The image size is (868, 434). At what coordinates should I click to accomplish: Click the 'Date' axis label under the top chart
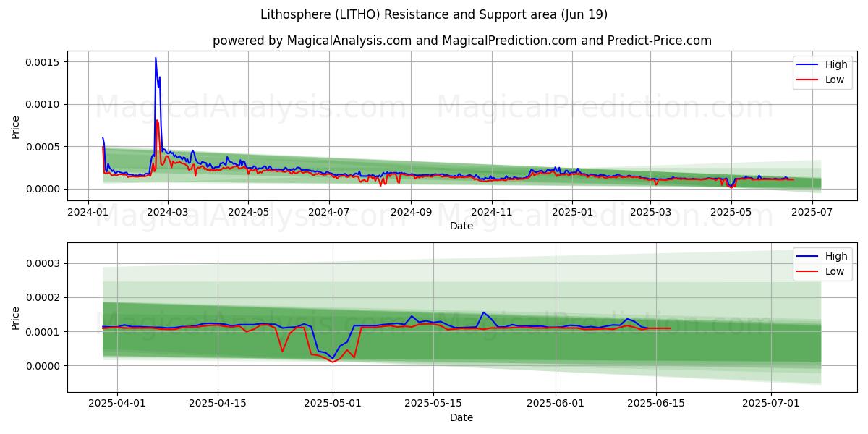[x=461, y=226]
